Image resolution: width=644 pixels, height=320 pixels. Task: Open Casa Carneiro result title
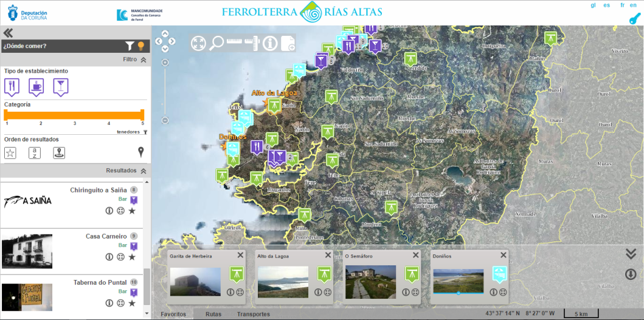click(x=106, y=236)
